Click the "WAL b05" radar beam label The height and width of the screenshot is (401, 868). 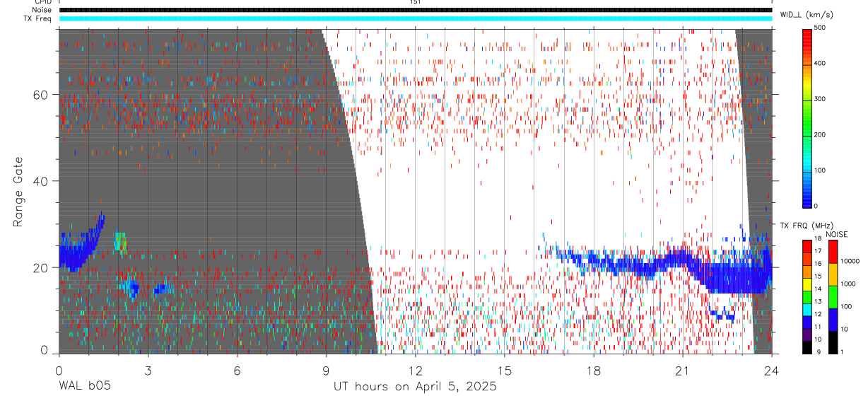click(84, 386)
